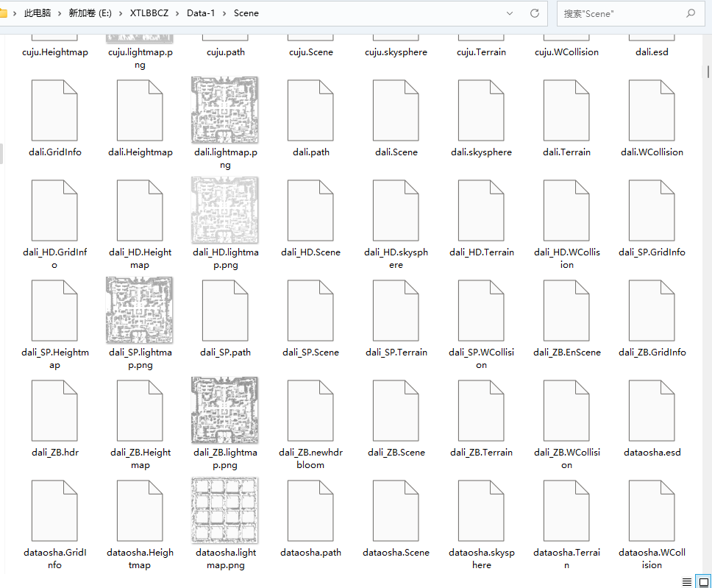Go to Data-1 breadcrumb folder
This screenshot has width=712, height=588.
(x=201, y=13)
